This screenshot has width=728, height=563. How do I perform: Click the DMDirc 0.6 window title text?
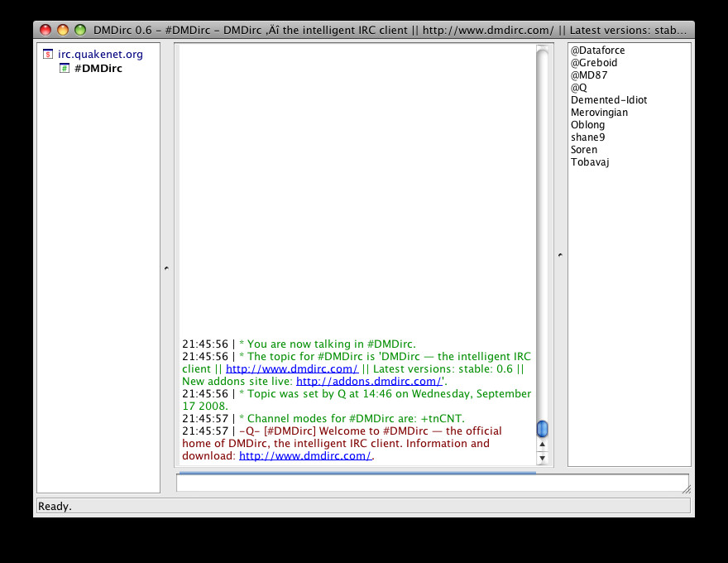[x=390, y=30]
